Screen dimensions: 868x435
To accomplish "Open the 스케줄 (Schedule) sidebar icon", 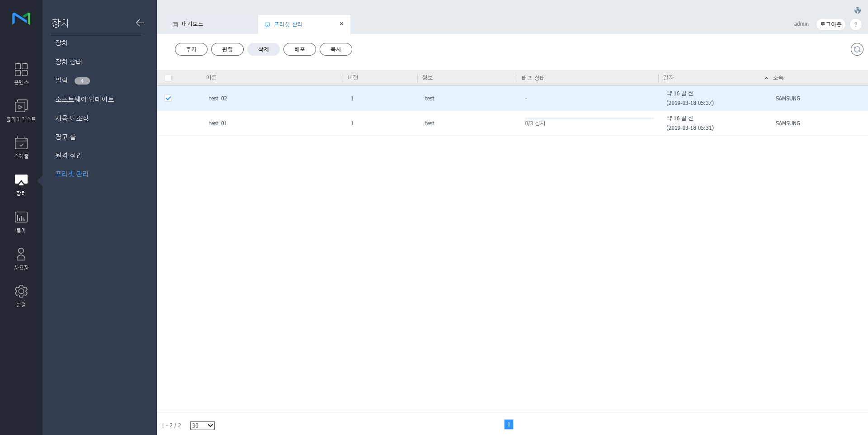I will pyautogui.click(x=21, y=148).
